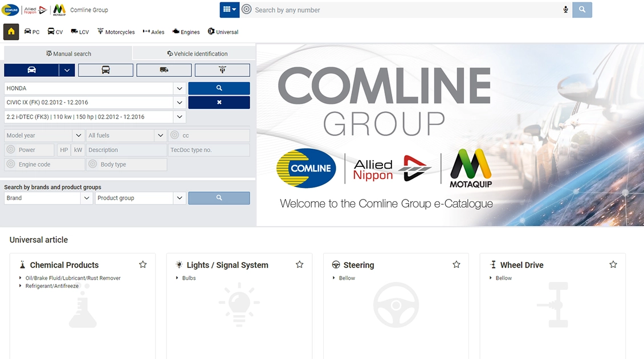Select the bus vehicle type button
The height and width of the screenshot is (359, 644).
(x=105, y=70)
